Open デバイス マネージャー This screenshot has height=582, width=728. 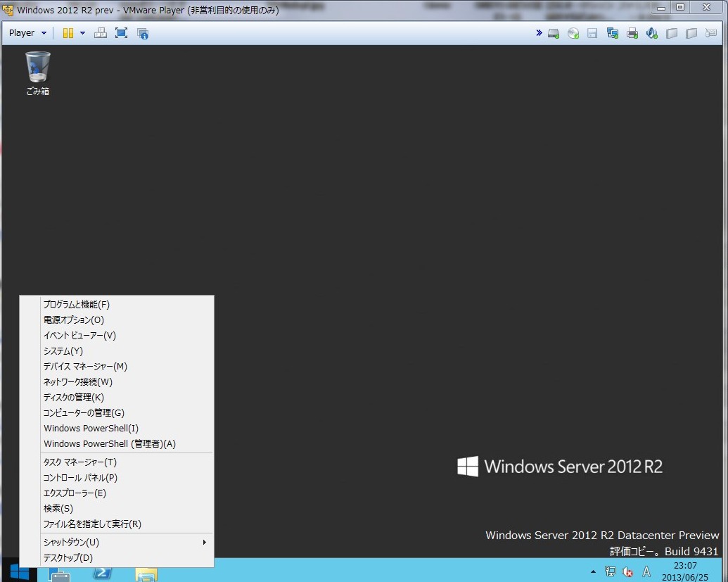point(84,366)
